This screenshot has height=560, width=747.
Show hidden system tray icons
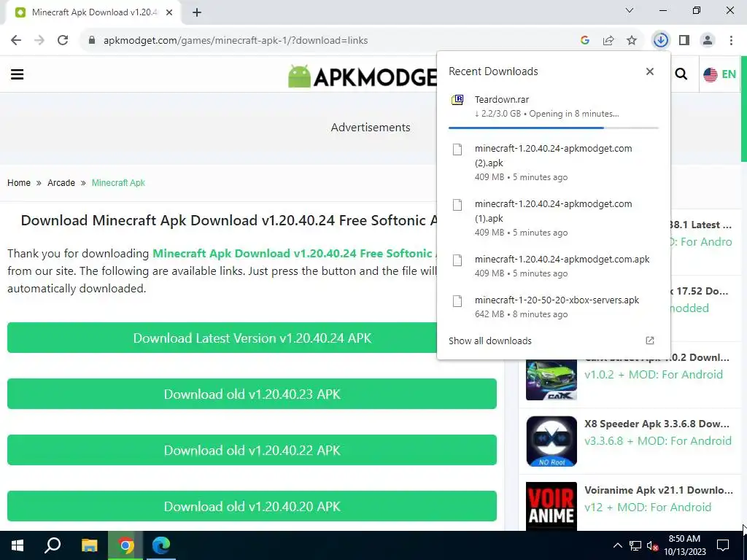tap(617, 545)
